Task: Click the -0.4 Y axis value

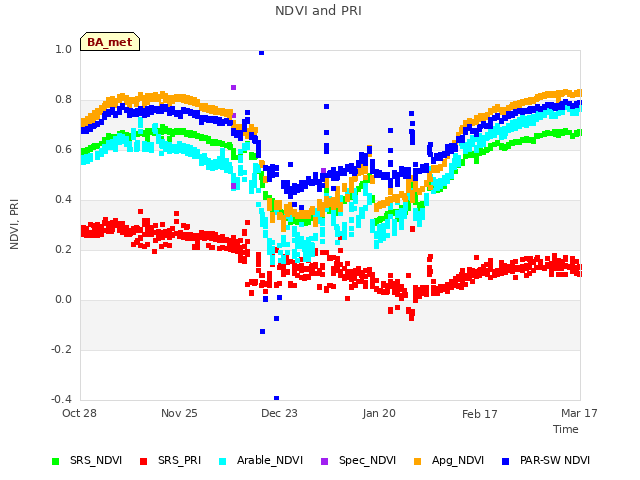Action: tap(61, 399)
